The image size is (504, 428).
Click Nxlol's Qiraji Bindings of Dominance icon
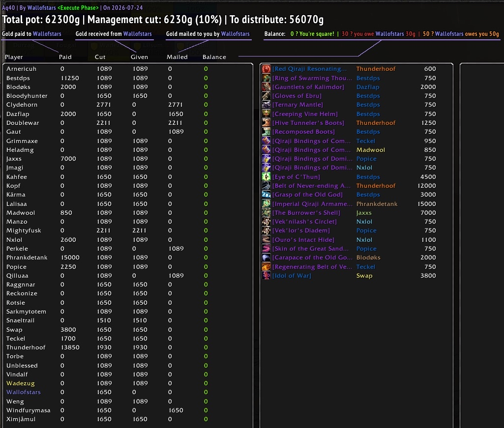click(266, 168)
